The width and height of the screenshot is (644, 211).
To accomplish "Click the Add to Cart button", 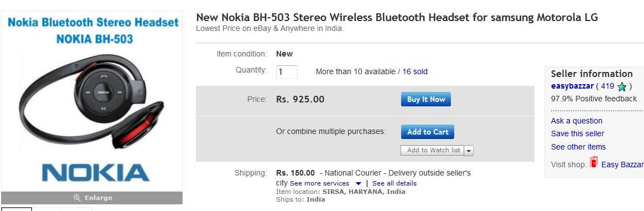I will click(428, 132).
